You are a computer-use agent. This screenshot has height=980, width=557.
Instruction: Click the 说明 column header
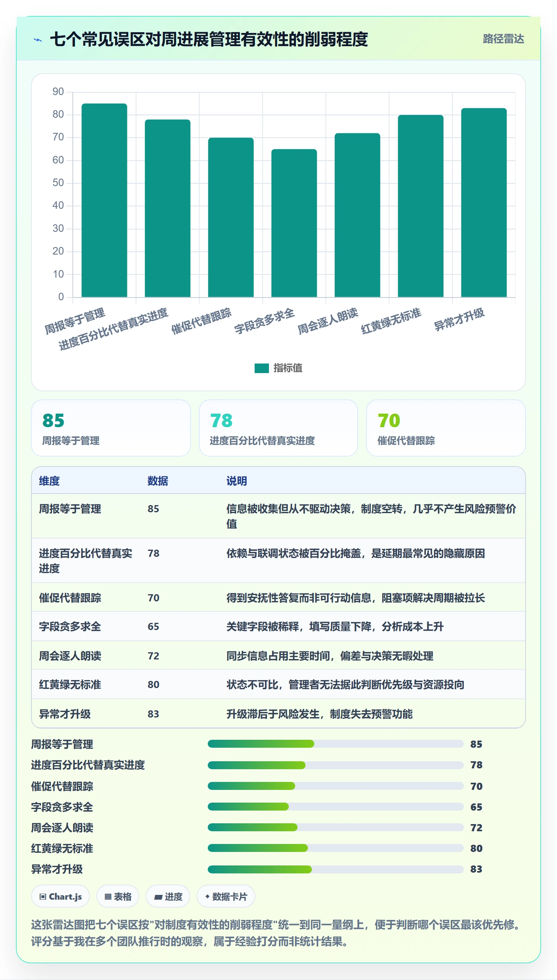[237, 481]
